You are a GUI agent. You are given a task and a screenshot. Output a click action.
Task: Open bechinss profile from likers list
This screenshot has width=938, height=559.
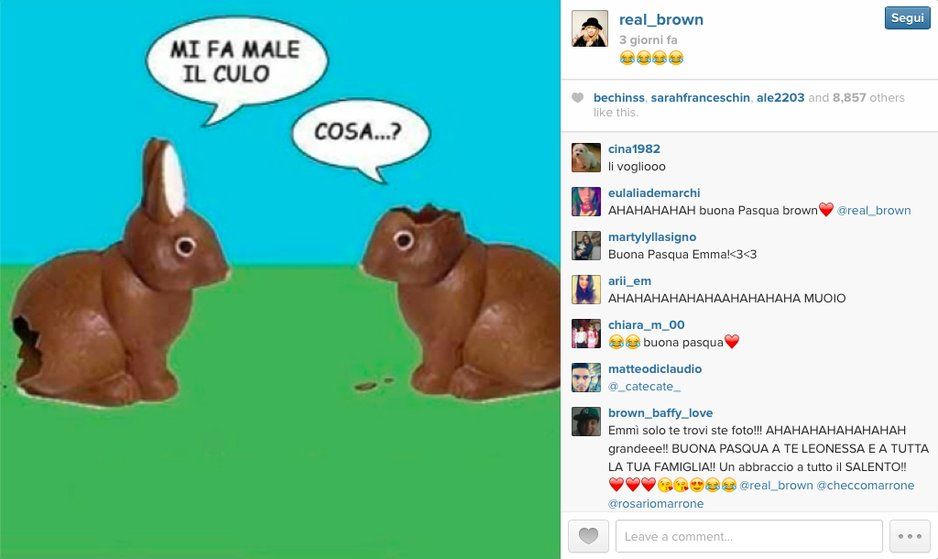coord(619,98)
